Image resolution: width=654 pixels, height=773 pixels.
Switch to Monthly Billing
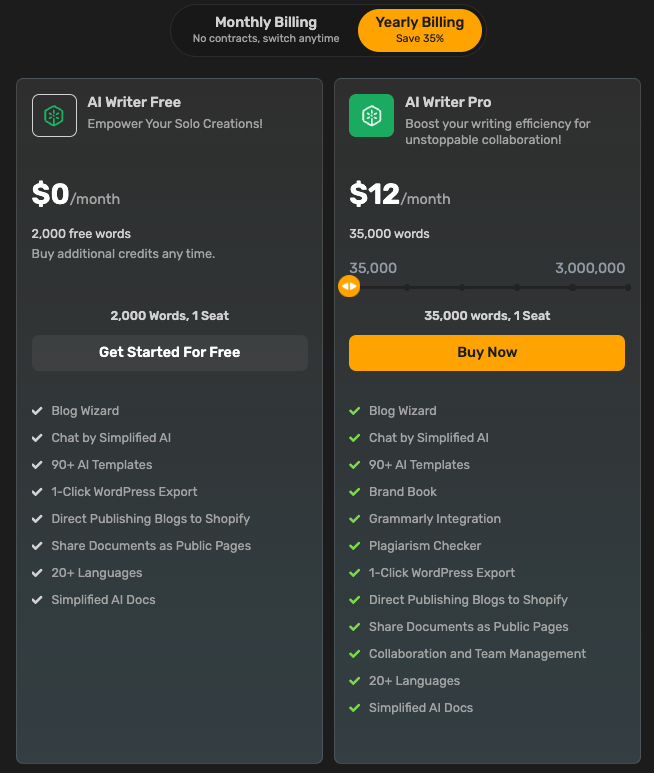[x=266, y=30]
